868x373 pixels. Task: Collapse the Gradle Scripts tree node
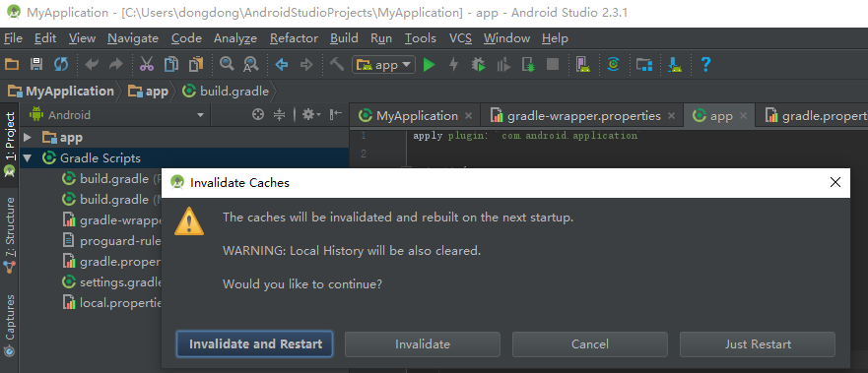28,158
